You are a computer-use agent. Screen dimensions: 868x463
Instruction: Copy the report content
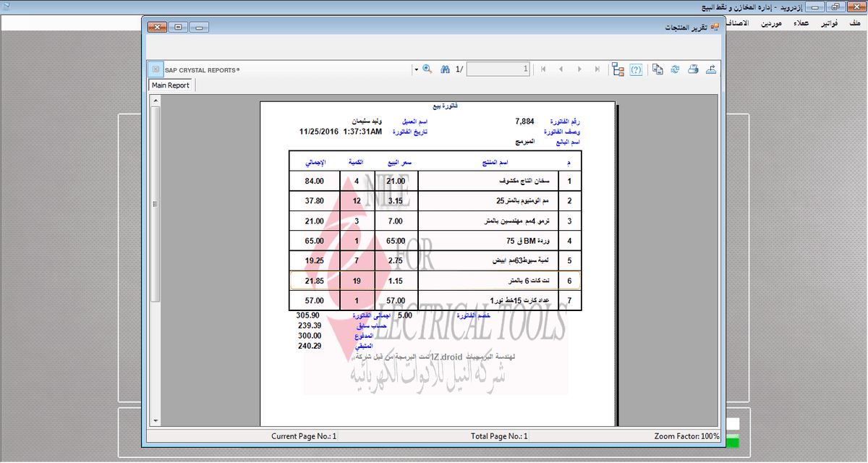658,69
